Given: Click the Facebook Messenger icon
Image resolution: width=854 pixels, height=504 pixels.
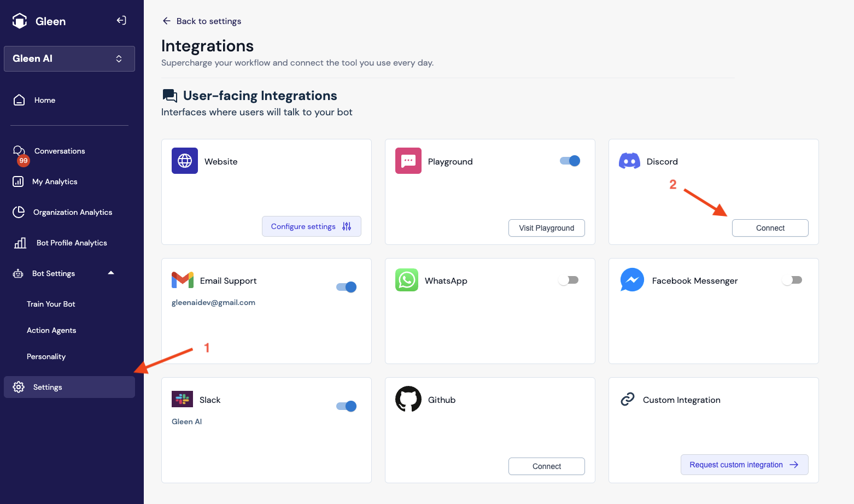Looking at the screenshot, I should tap(632, 280).
